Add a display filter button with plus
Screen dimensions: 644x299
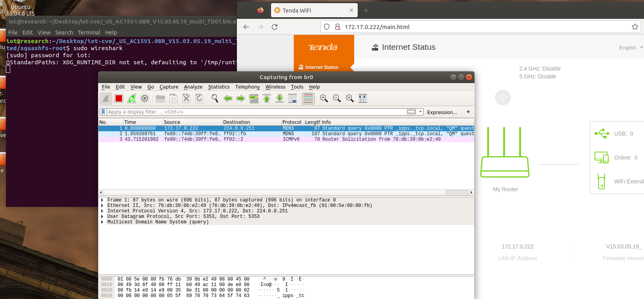click(468, 112)
